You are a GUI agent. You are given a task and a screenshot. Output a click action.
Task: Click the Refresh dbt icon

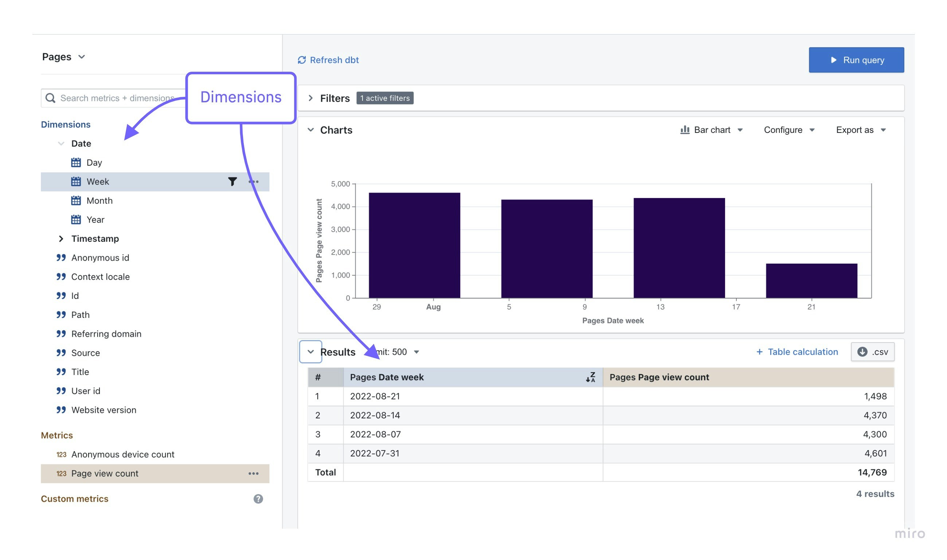tap(301, 60)
